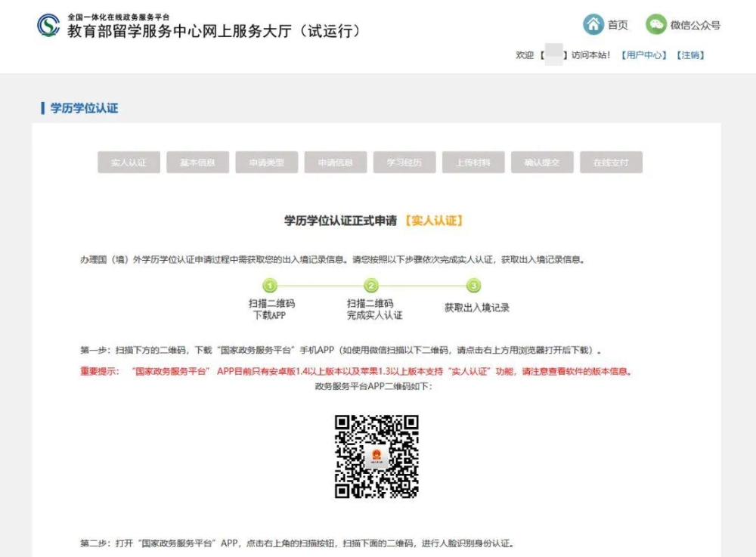The height and width of the screenshot is (557, 756).
Task: Select the 上传材料 step tab
Action: tap(473, 162)
